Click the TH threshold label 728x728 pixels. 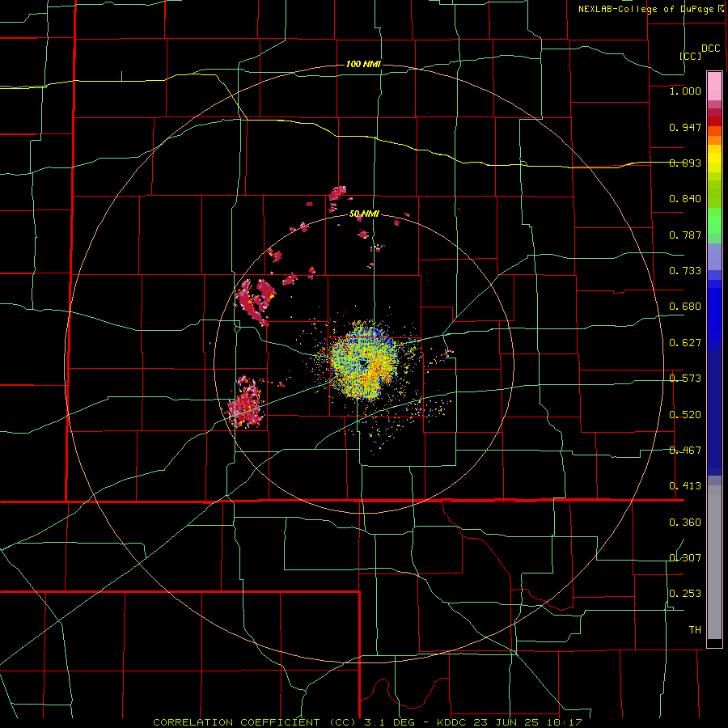click(x=695, y=630)
